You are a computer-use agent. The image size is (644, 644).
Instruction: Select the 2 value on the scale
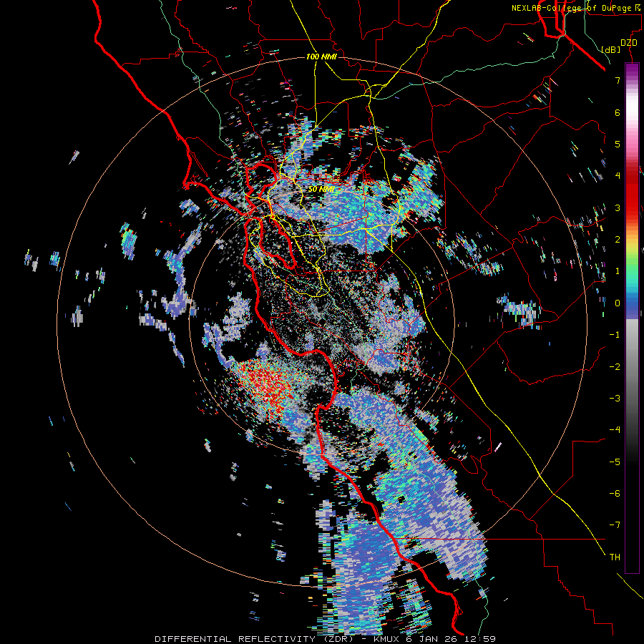coord(618,240)
